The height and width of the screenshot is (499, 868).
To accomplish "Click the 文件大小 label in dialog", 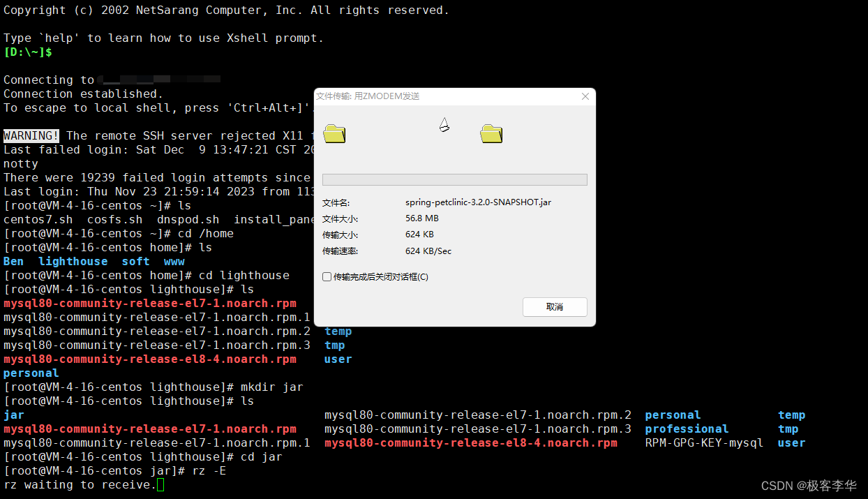I will pos(340,218).
